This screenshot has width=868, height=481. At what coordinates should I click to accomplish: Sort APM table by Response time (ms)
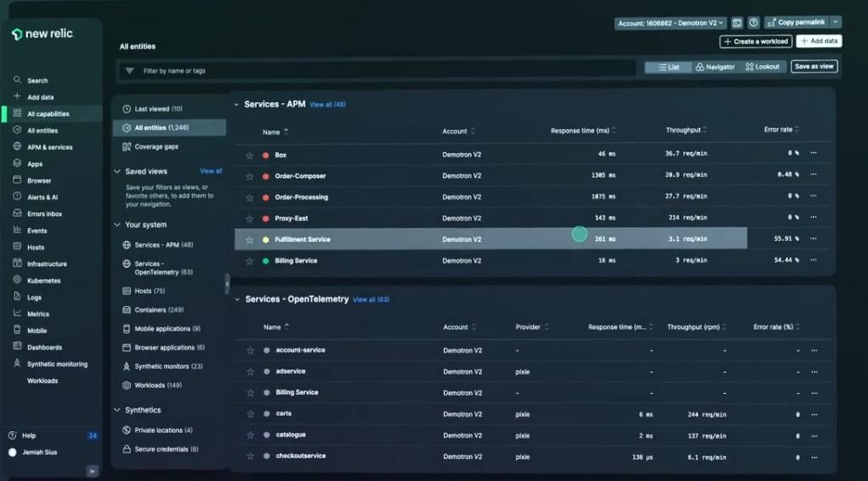pyautogui.click(x=583, y=131)
